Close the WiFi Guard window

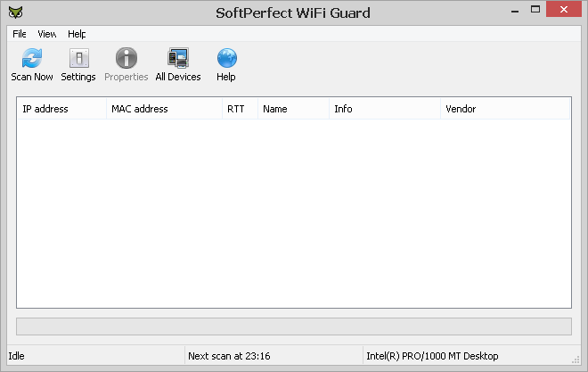(564, 10)
